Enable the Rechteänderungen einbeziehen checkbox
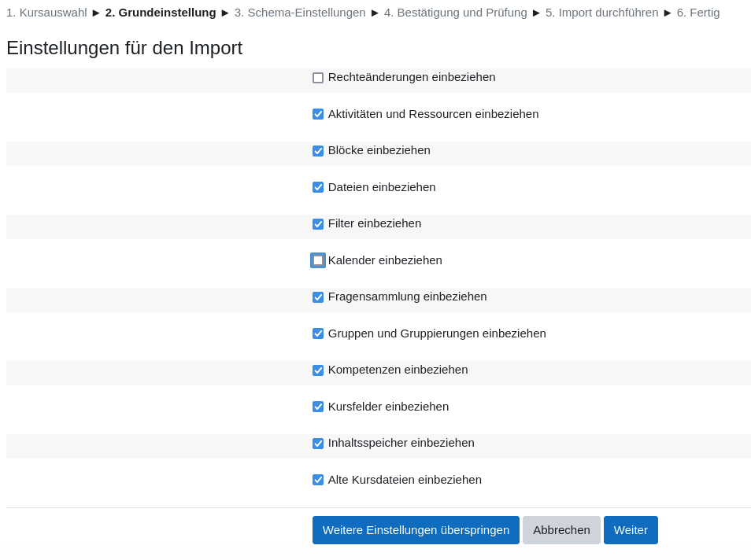 (318, 78)
